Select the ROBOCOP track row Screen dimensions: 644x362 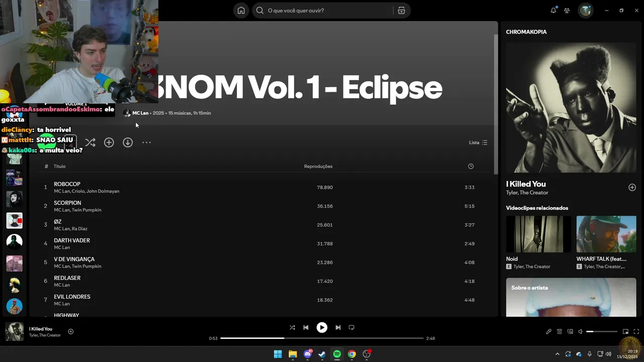[264, 187]
